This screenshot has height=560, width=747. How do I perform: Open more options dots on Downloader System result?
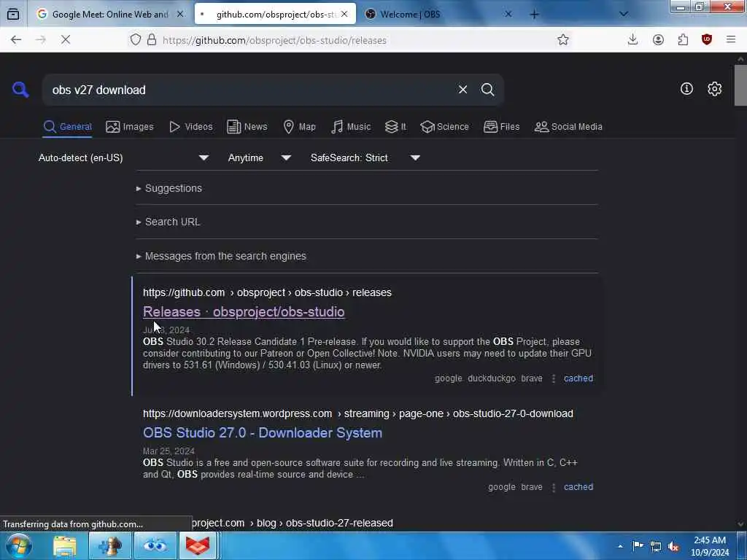[x=553, y=487]
